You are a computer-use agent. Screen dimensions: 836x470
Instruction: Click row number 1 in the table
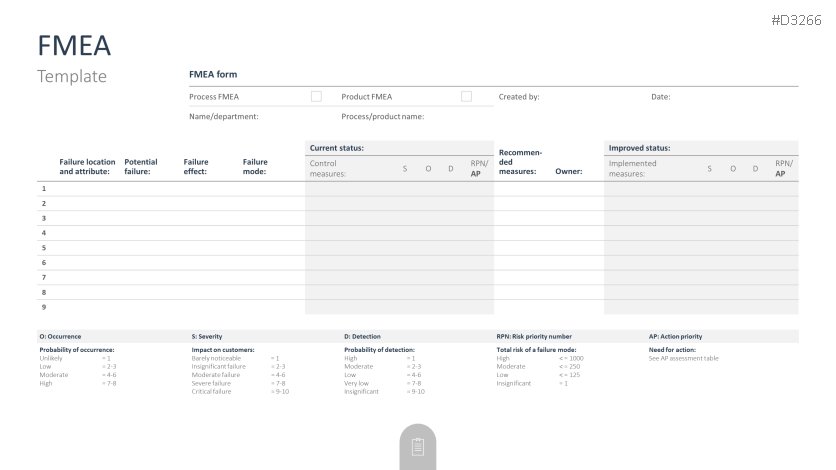tap(43, 188)
